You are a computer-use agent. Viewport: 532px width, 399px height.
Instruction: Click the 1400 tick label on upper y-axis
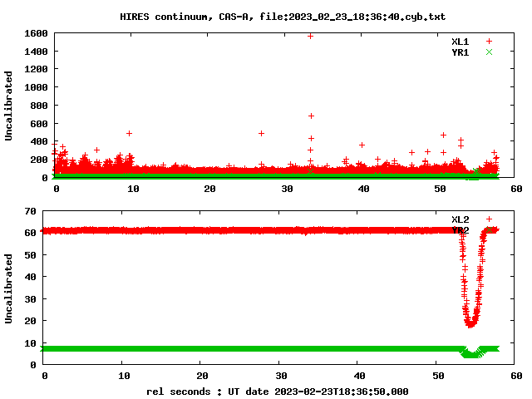(x=36, y=52)
